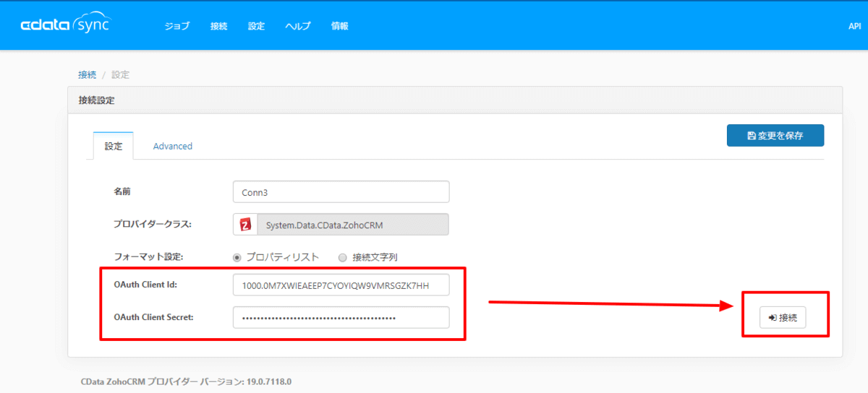Click the OAuth Client Secret label

coord(153,316)
